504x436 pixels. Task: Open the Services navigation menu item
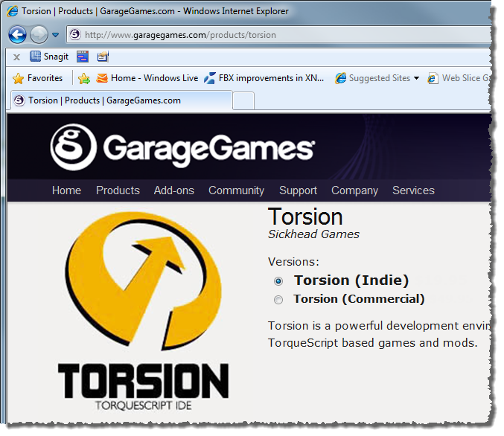[413, 190]
